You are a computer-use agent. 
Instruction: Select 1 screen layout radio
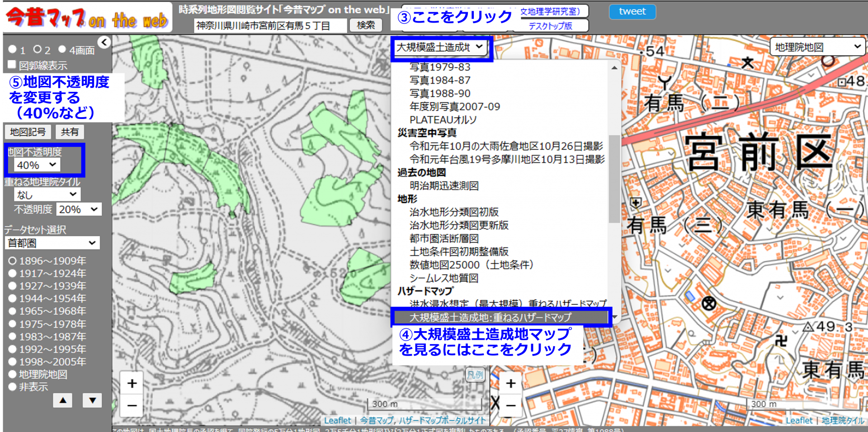(x=12, y=49)
